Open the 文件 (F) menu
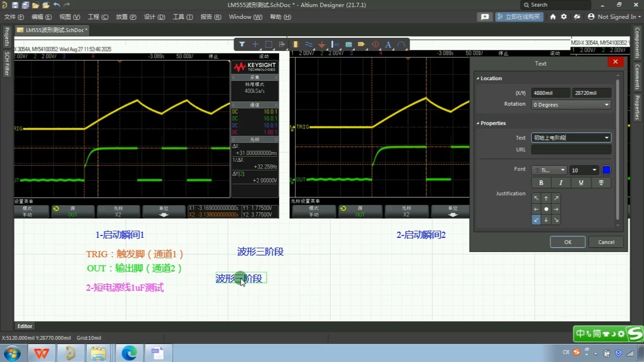The height and width of the screenshot is (362, 644). [x=14, y=17]
